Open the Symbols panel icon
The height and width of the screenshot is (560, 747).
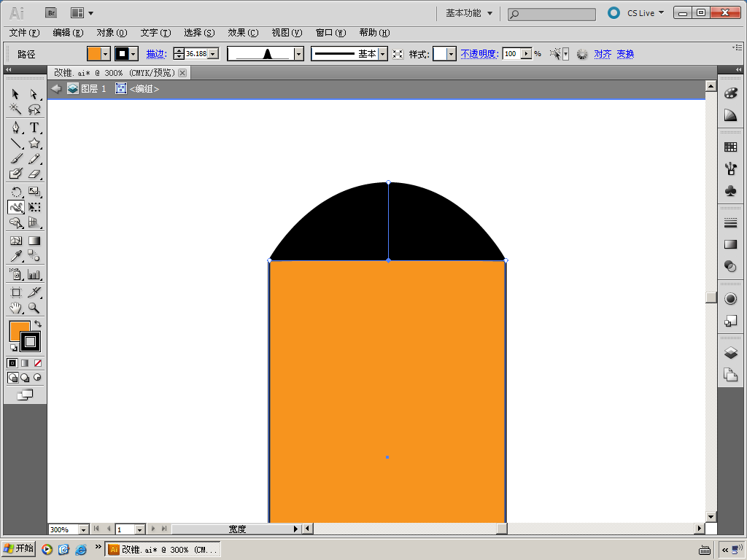coord(730,190)
